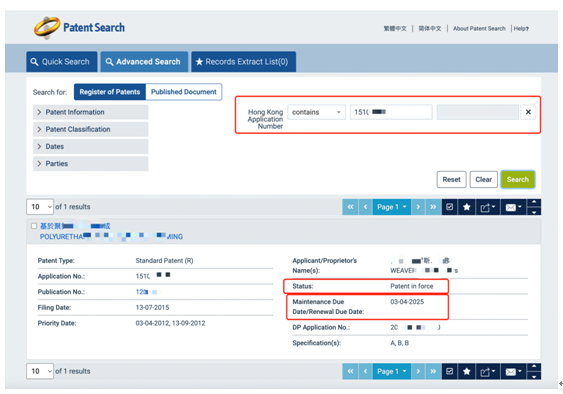Open the top email icon menu

pos(513,207)
